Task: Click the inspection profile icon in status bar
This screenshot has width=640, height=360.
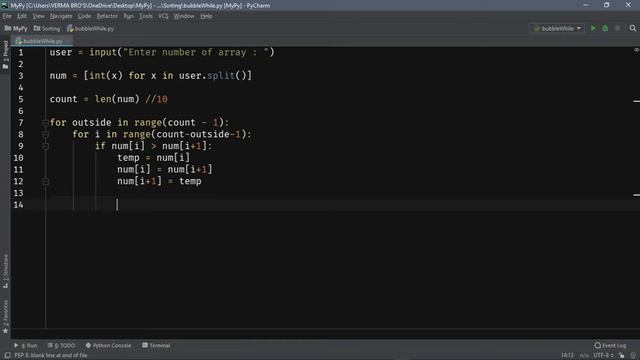Action: [x=633, y=356]
